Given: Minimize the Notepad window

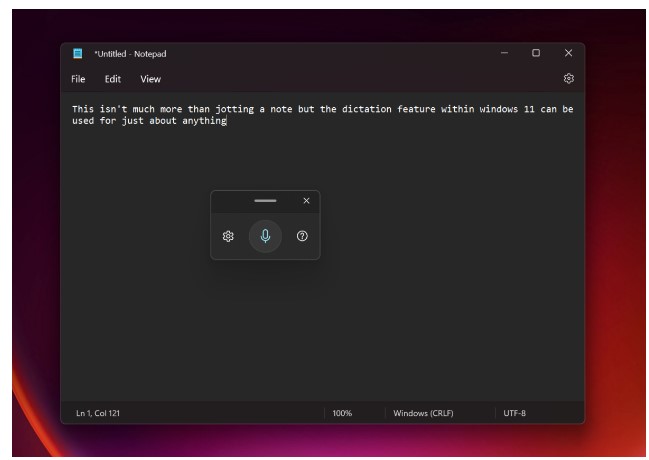Looking at the screenshot, I should tap(504, 53).
